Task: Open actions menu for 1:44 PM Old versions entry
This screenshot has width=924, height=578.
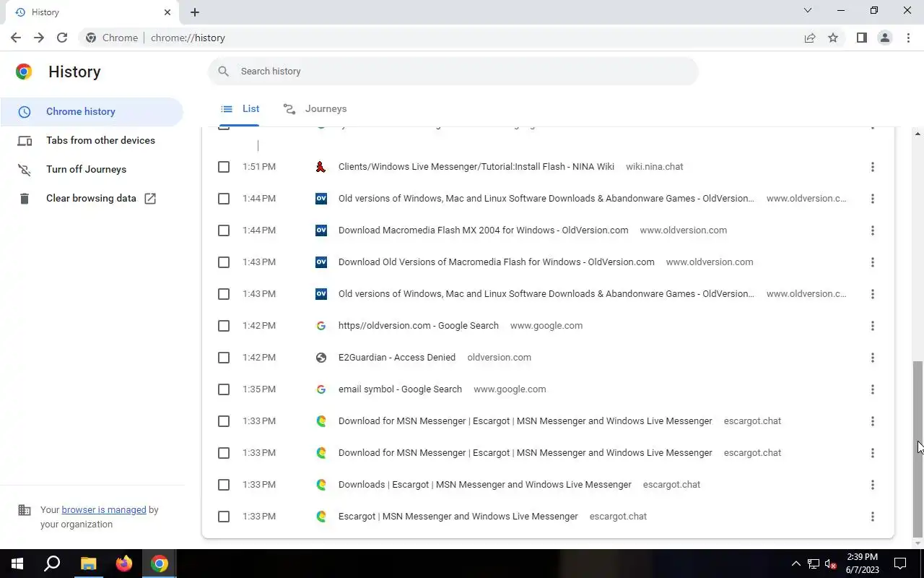Action: click(872, 199)
